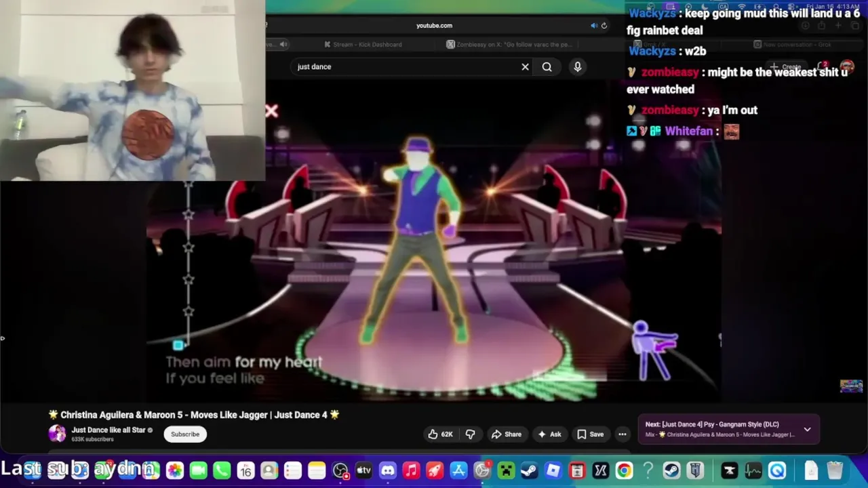Open Activity Monitor from the dock
Screen dimensions: 868x488
(x=753, y=470)
